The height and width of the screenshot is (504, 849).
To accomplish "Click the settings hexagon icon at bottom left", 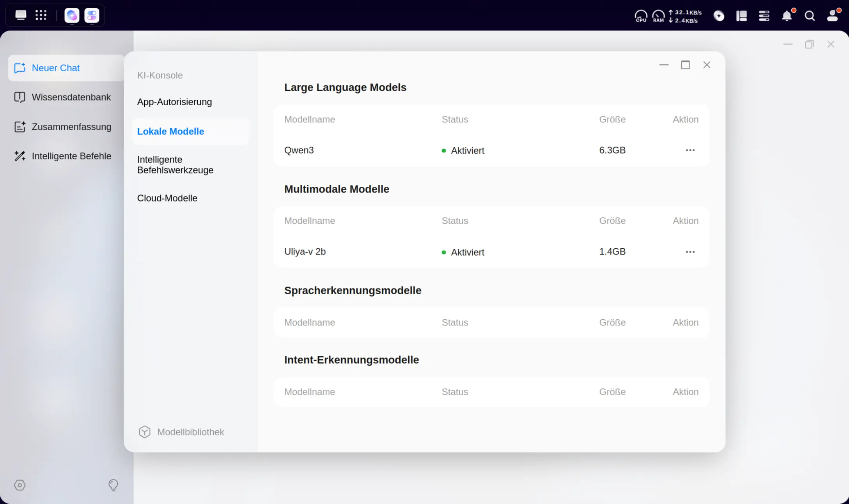I will pos(20,485).
